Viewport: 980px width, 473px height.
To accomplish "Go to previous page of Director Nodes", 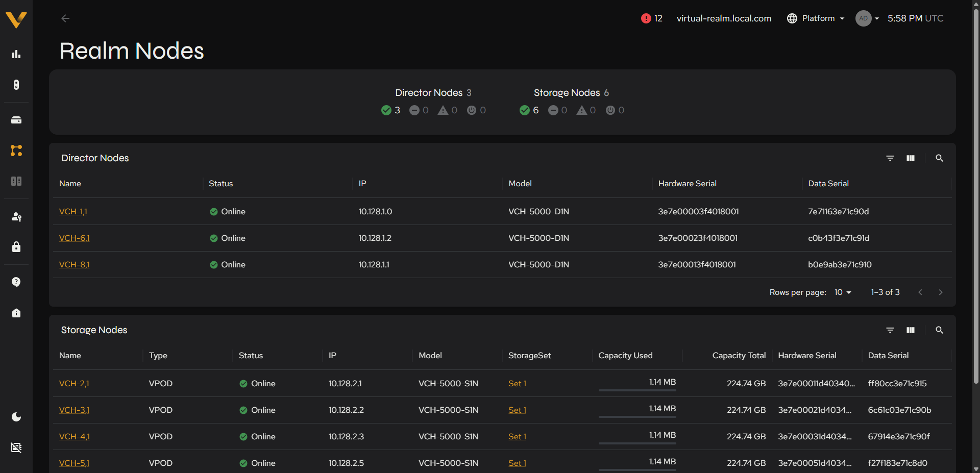I will (920, 292).
